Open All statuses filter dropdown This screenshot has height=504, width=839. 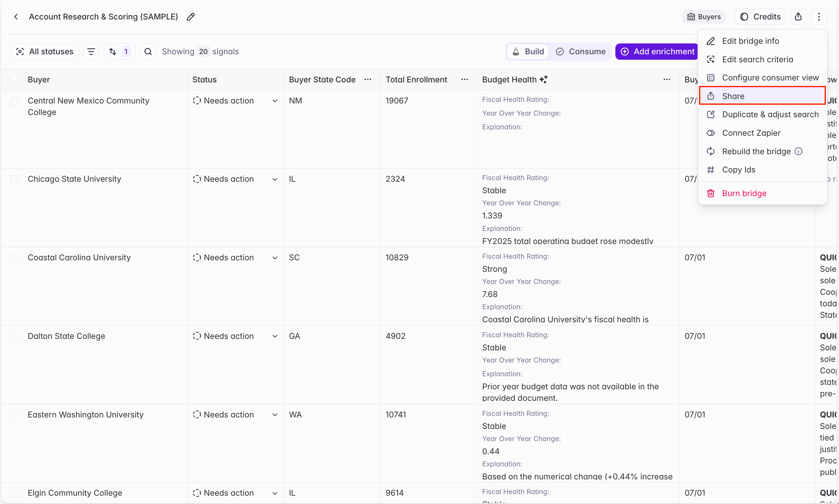pyautogui.click(x=44, y=52)
